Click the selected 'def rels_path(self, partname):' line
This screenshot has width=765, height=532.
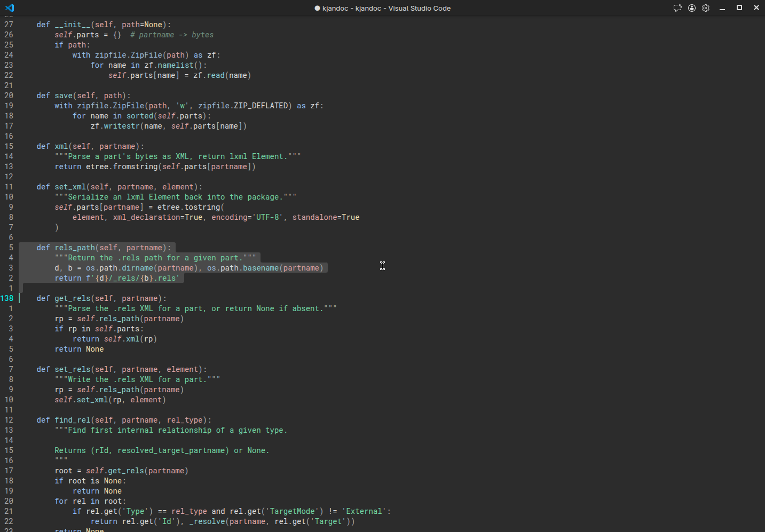(x=104, y=248)
